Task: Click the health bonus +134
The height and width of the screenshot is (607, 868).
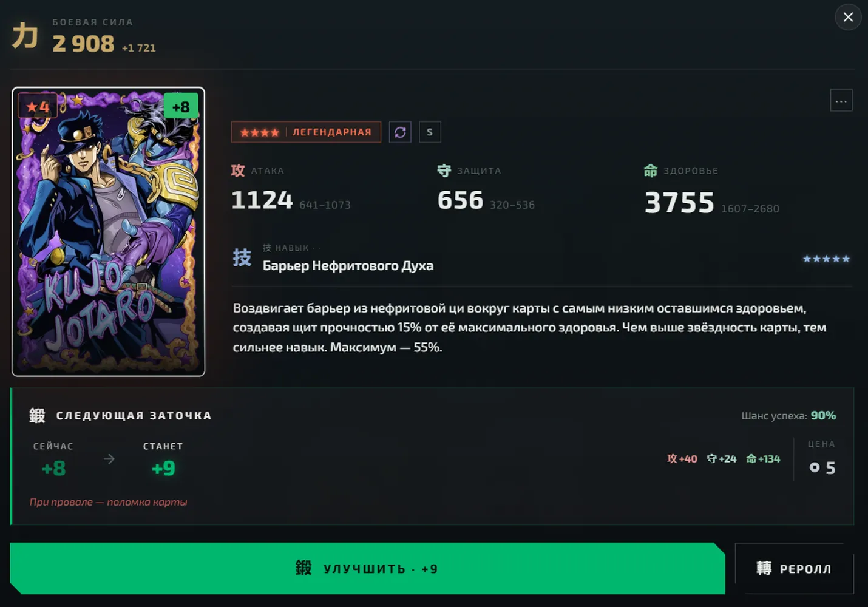Action: (x=763, y=459)
